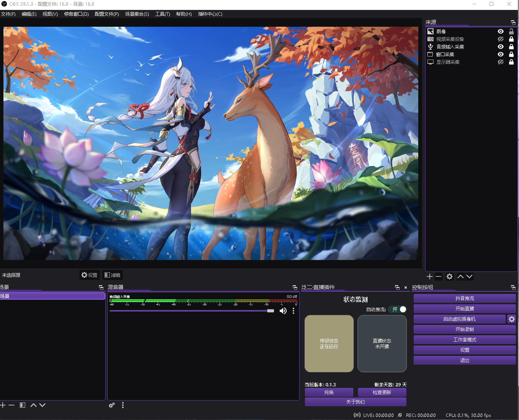
Task: Select the 窗口采集 source row
Action: (471, 54)
